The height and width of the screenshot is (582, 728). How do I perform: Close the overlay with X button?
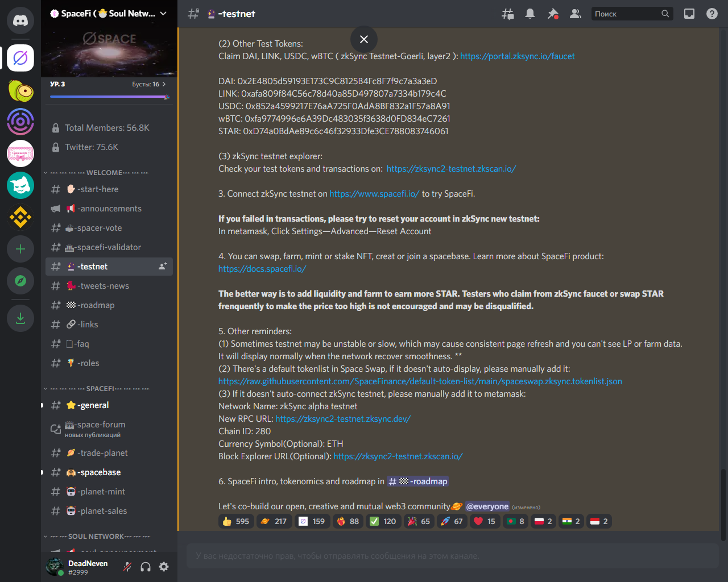click(364, 39)
